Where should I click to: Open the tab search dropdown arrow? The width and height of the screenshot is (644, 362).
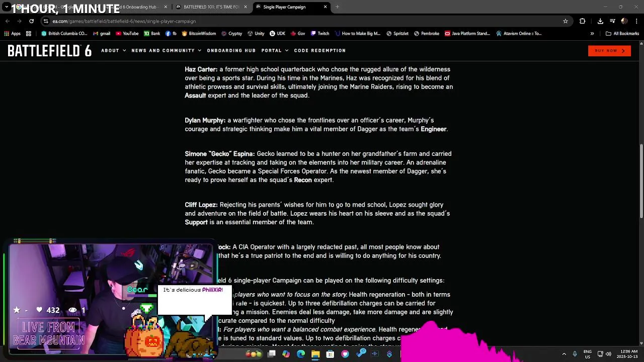[6, 7]
